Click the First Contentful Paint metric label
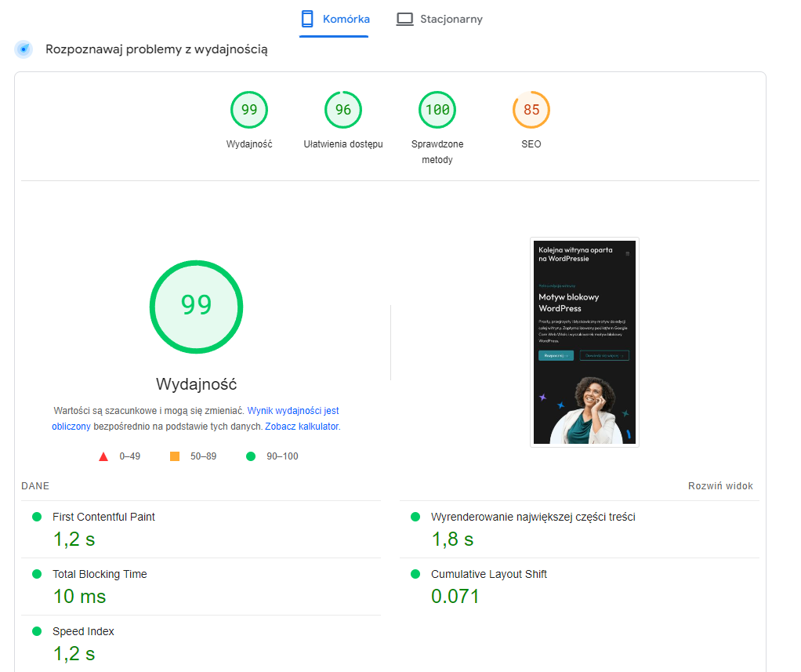This screenshot has height=672, width=801. (x=103, y=518)
